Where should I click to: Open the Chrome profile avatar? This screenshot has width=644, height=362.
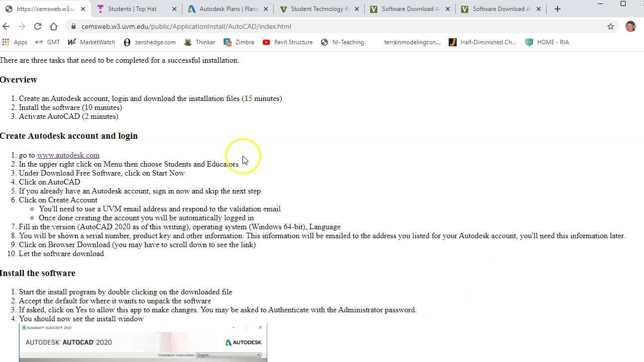(630, 26)
